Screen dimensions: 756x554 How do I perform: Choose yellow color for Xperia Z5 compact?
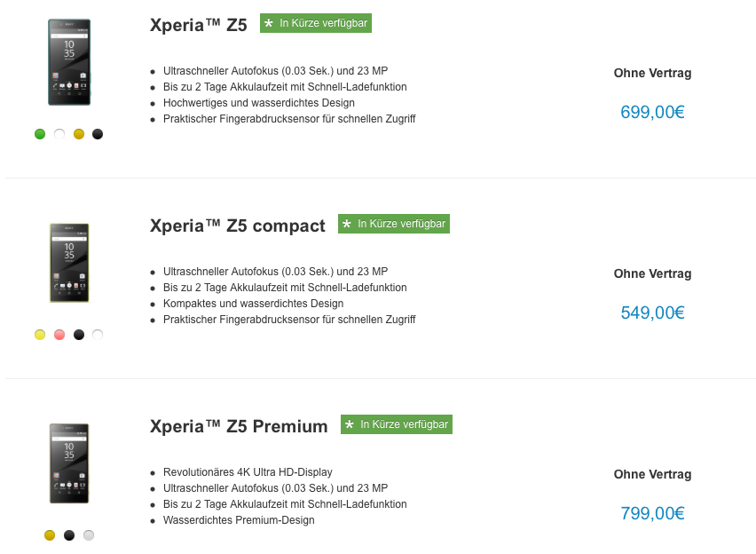(x=40, y=335)
